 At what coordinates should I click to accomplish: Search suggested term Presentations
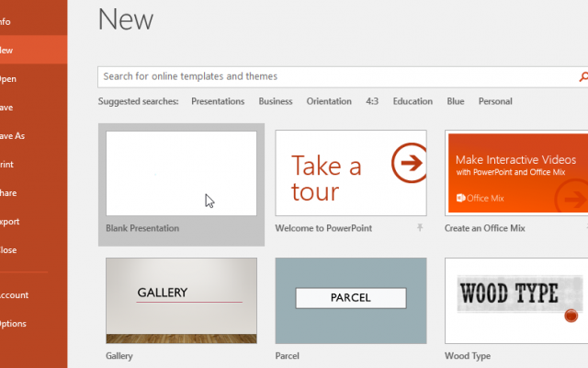218,101
